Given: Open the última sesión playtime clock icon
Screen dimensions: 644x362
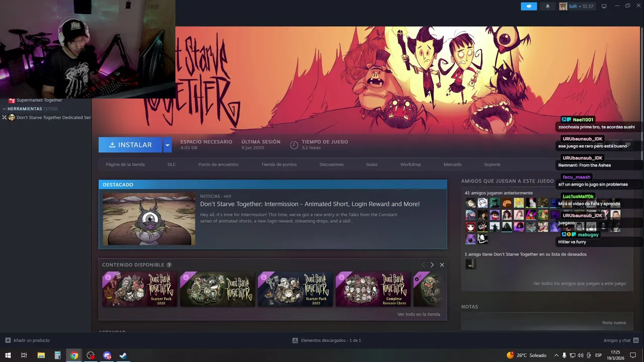Looking at the screenshot, I should point(294,145).
